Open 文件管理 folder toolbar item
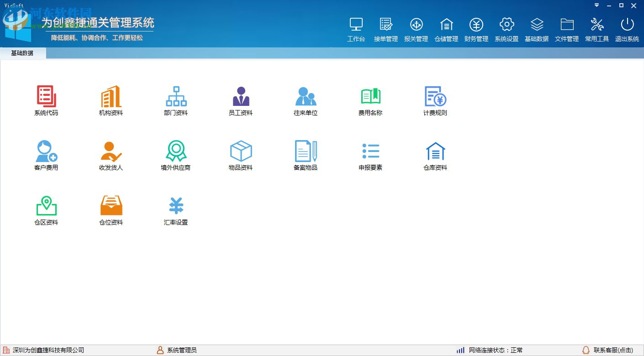 pos(567,30)
